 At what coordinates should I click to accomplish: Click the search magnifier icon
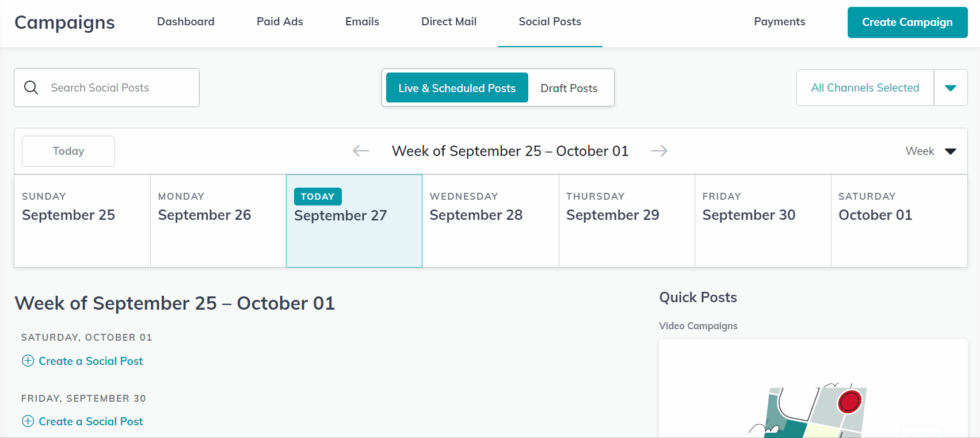coord(31,87)
